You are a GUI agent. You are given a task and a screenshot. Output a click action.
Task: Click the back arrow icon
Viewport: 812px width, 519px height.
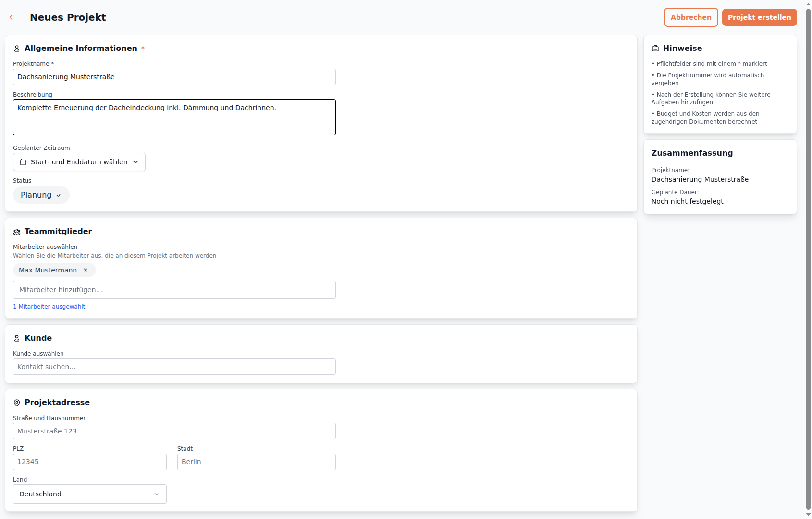click(x=12, y=17)
